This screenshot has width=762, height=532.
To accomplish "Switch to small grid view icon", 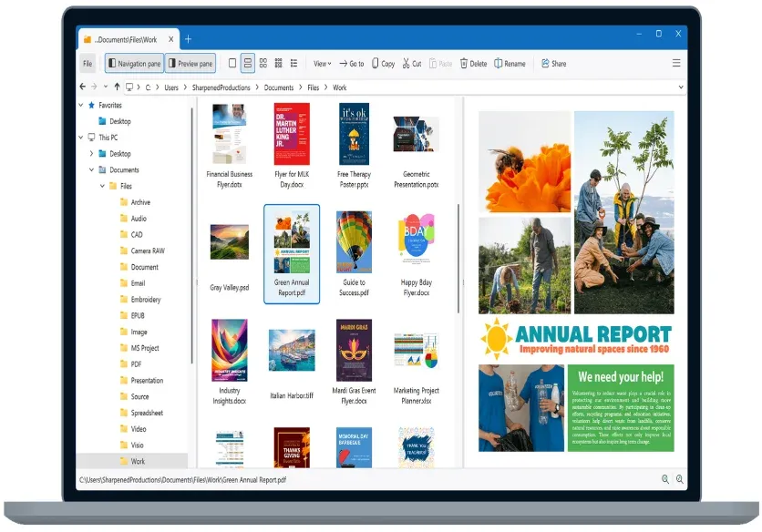I will click(279, 63).
